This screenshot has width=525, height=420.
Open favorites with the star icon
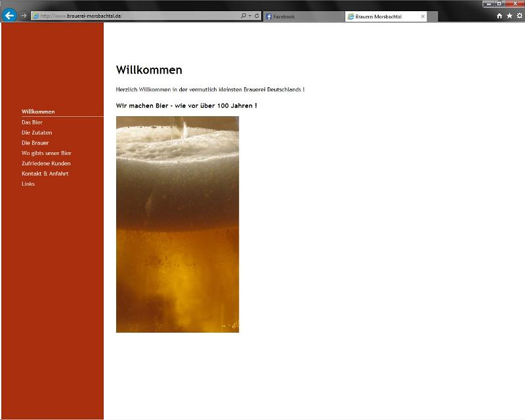pyautogui.click(x=509, y=16)
